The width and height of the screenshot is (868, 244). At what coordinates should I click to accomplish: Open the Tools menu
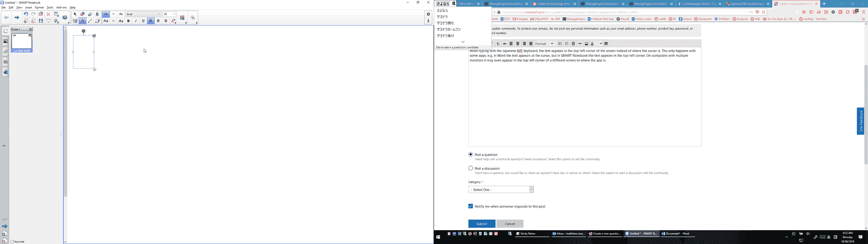pos(50,7)
